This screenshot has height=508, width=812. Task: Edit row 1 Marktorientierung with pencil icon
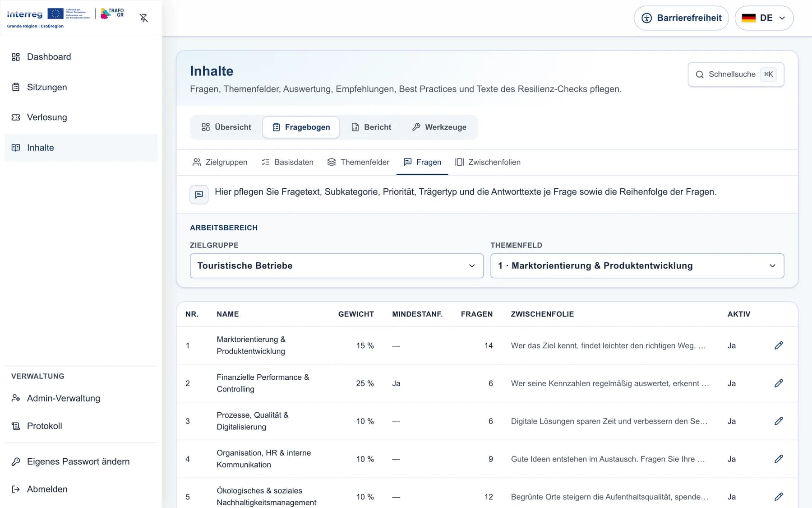[x=779, y=345]
